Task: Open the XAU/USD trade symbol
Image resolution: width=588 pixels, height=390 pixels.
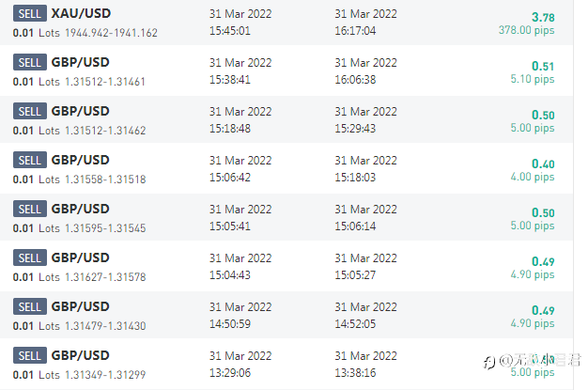Action: pyautogui.click(x=80, y=13)
